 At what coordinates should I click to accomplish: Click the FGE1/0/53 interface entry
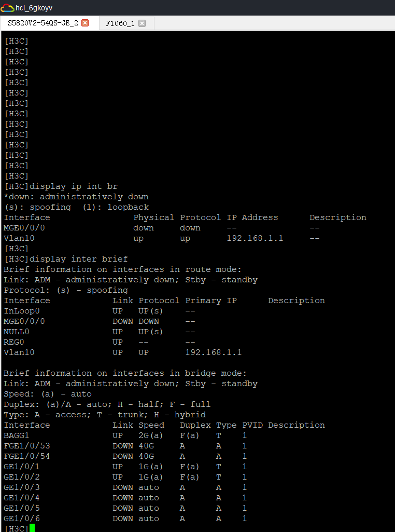pyautogui.click(x=27, y=446)
